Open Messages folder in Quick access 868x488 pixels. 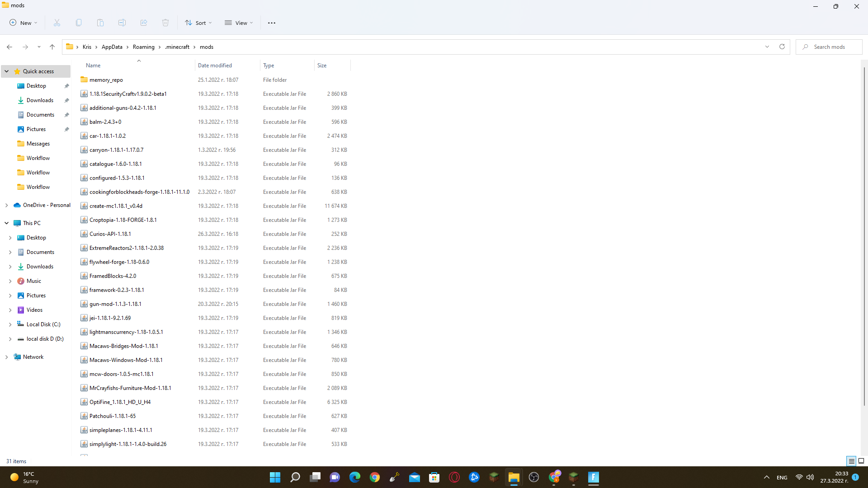coord(38,144)
